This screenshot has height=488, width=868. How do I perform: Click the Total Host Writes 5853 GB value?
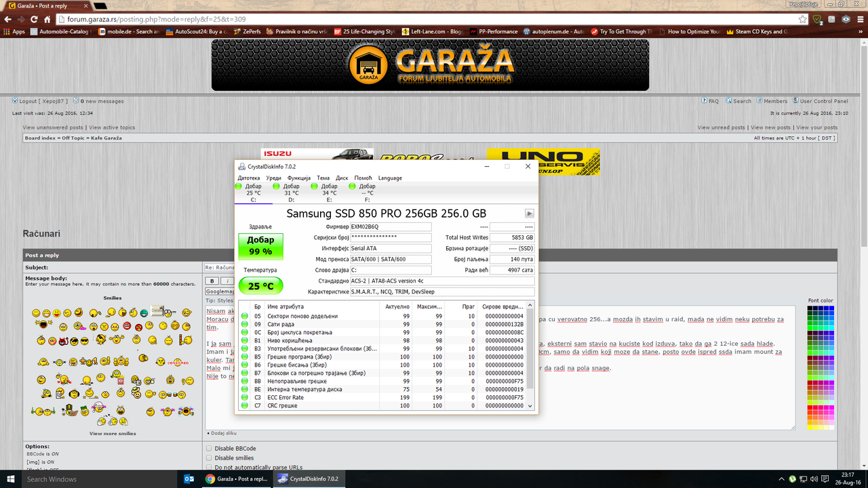[512, 238]
